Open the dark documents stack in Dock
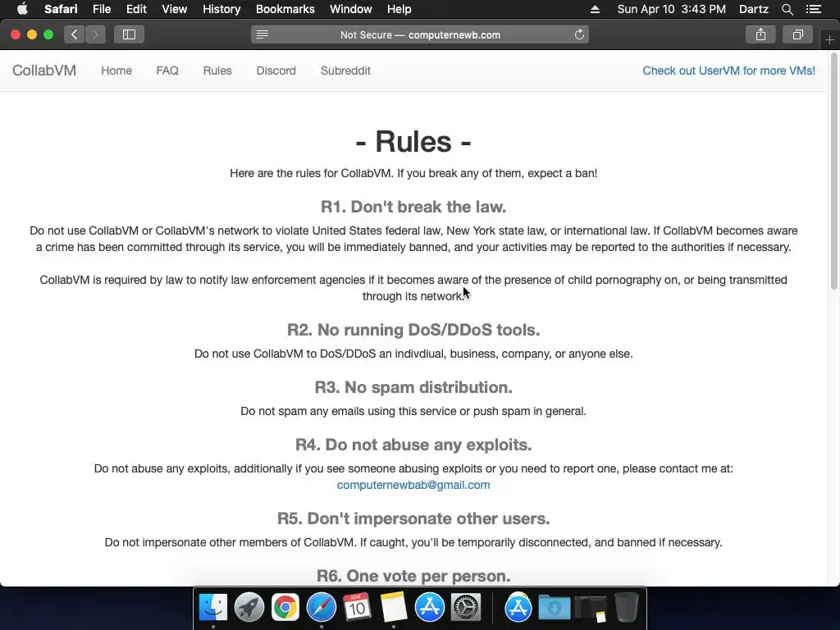The image size is (840, 630). coord(591,609)
